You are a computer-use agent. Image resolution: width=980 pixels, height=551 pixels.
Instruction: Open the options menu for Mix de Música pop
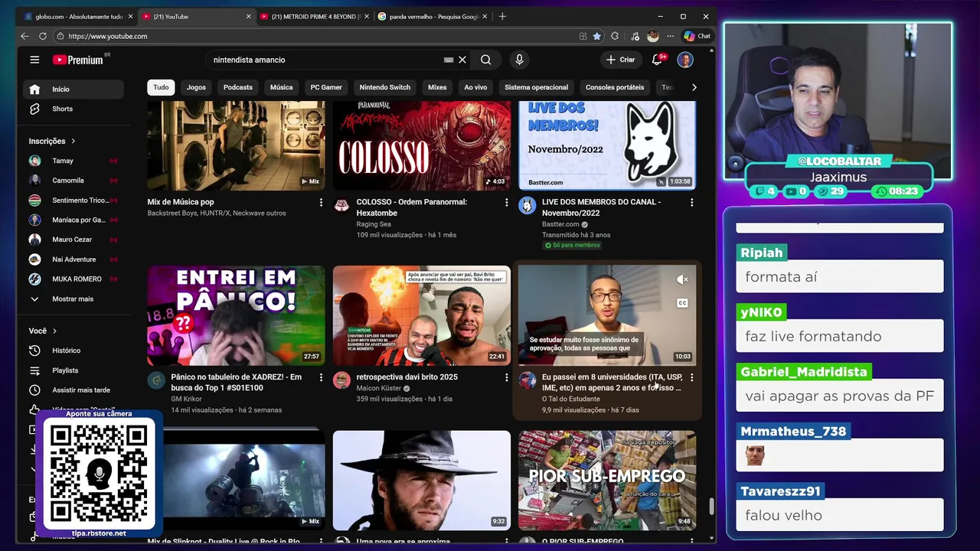point(321,203)
